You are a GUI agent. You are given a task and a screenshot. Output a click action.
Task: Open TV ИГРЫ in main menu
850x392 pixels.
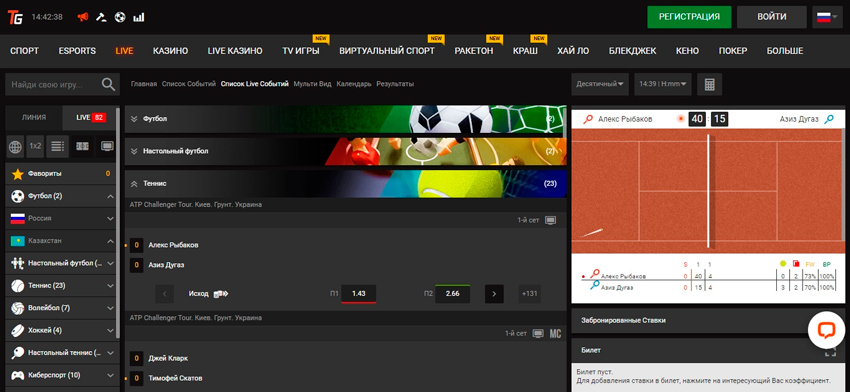pyautogui.click(x=300, y=51)
